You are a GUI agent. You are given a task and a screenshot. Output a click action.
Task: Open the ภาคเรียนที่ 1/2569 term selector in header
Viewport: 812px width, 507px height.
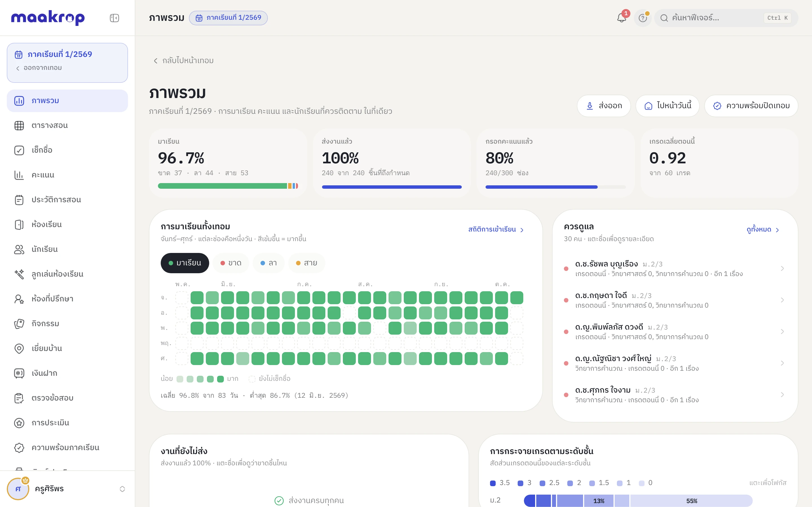coord(228,18)
